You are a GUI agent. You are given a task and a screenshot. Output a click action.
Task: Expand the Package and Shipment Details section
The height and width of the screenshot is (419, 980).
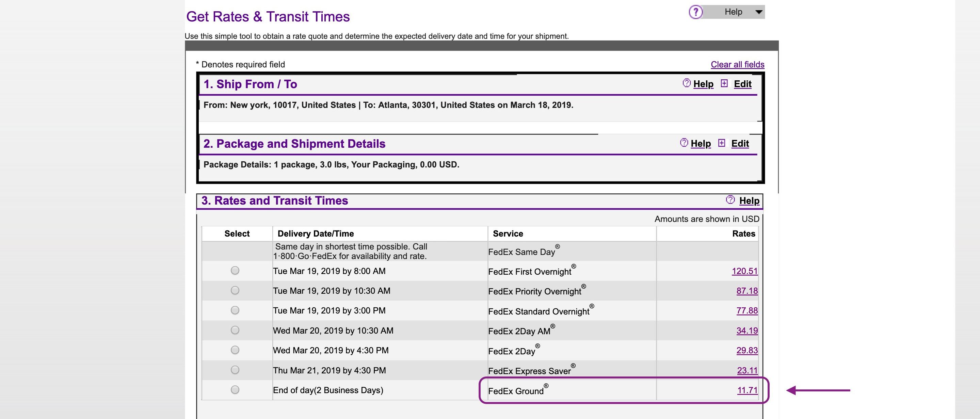click(x=723, y=143)
